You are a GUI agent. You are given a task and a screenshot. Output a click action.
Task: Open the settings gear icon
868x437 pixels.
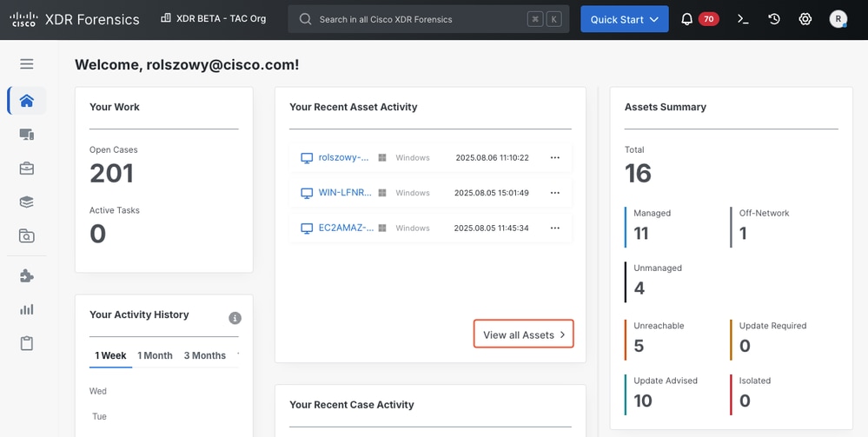(x=805, y=19)
